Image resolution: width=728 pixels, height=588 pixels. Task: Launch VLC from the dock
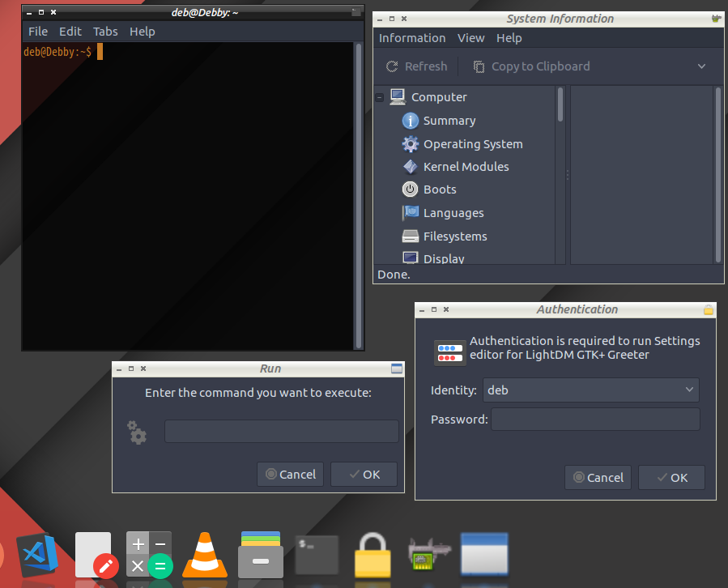click(204, 555)
